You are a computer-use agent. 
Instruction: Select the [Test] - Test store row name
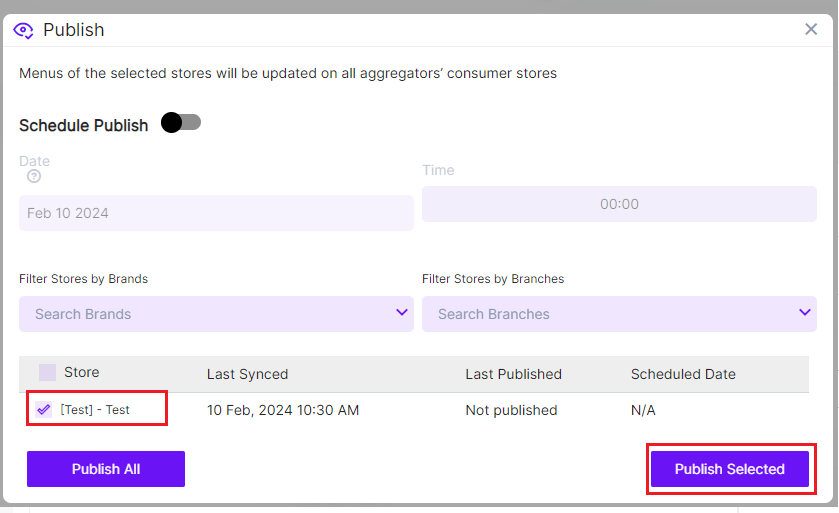(x=95, y=410)
